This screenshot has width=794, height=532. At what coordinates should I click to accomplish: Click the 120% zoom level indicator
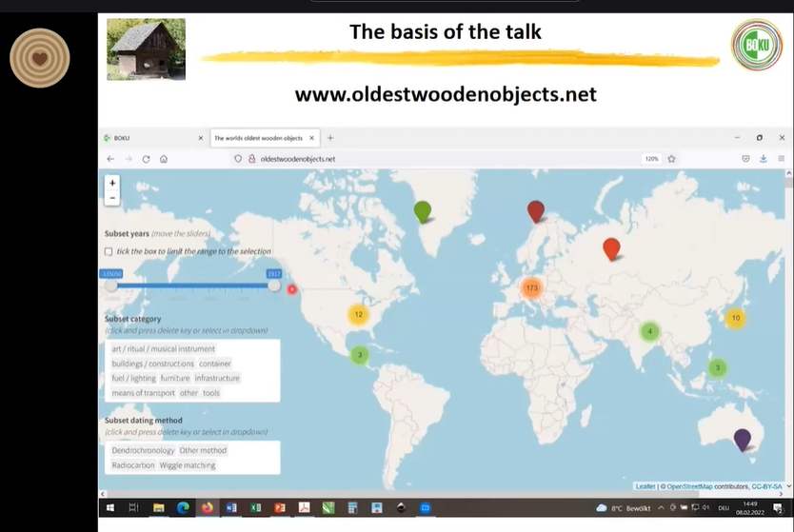coord(651,159)
